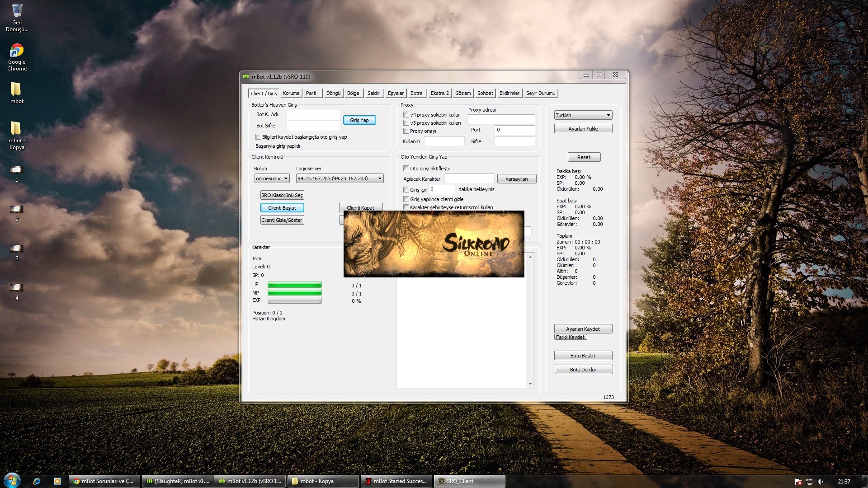The height and width of the screenshot is (488, 868).
Task: Click the Farklı Kaydet button
Action: pyautogui.click(x=571, y=337)
